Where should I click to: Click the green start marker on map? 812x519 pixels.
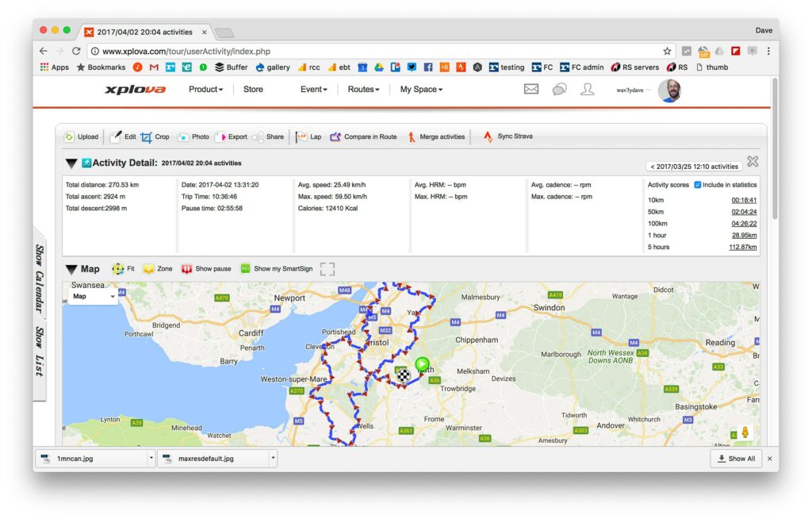coord(422,364)
